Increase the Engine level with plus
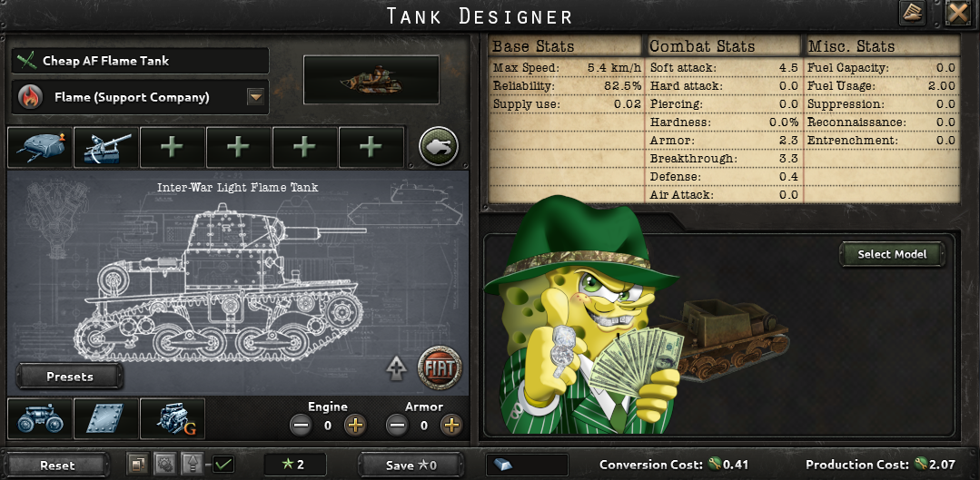 [355, 426]
